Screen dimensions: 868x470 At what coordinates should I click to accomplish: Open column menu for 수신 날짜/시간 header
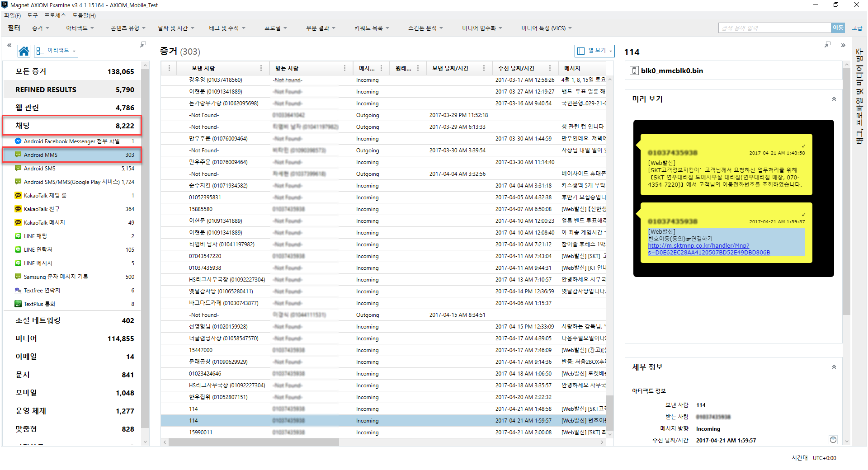pyautogui.click(x=550, y=68)
